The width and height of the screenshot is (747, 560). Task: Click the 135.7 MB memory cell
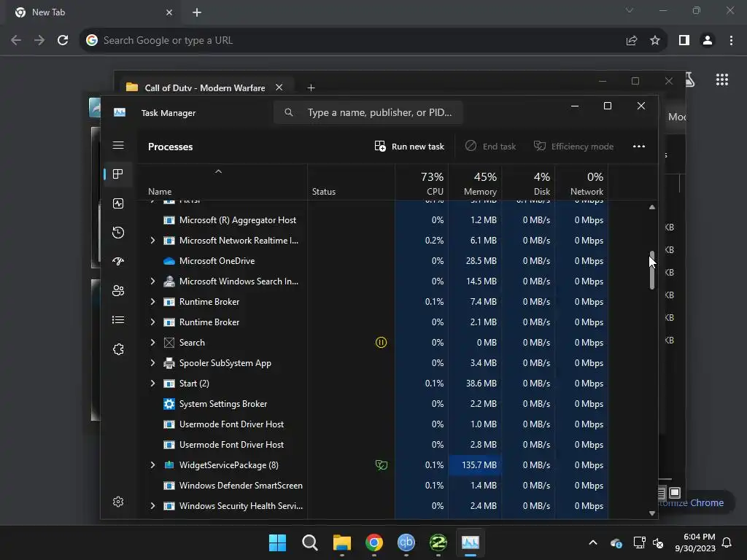click(x=474, y=465)
